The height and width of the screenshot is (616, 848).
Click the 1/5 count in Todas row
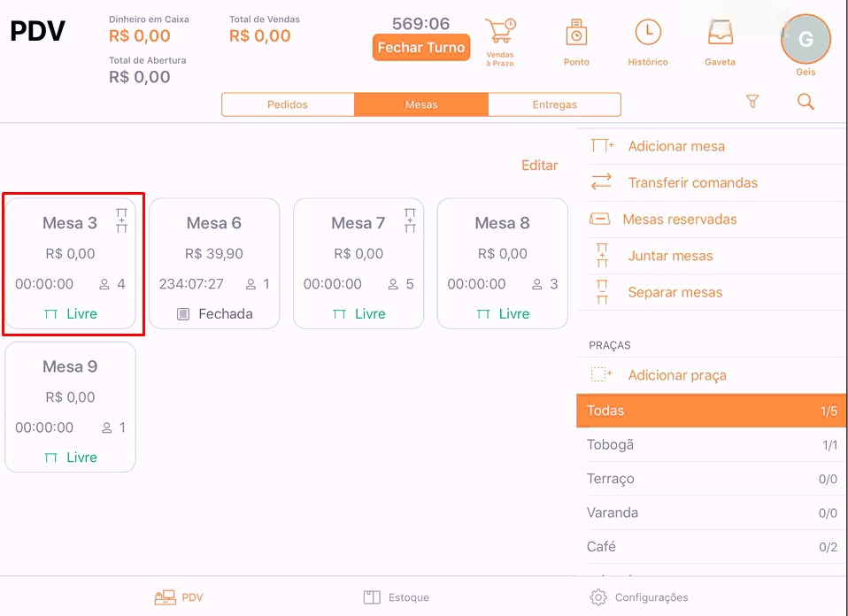(x=829, y=411)
